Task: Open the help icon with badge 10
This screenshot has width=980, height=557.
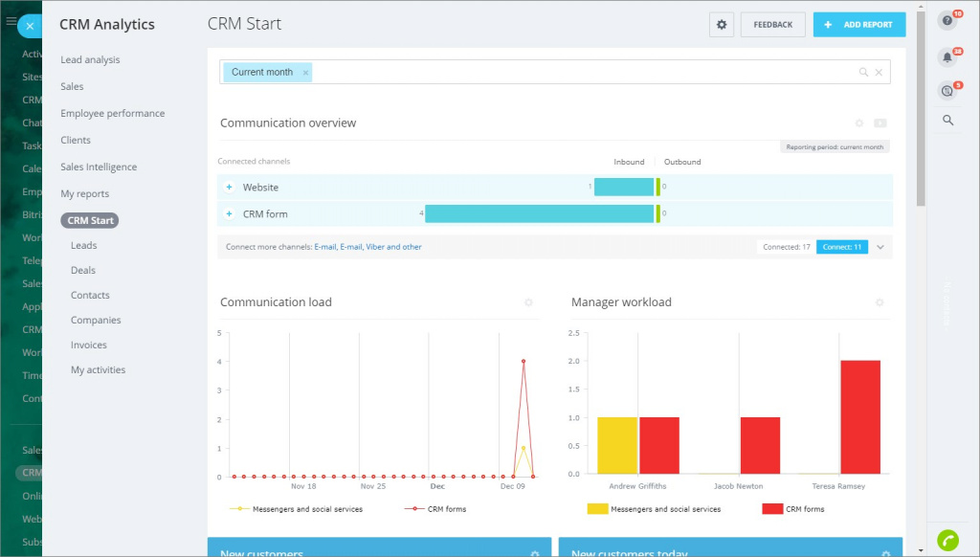Action: tap(947, 21)
